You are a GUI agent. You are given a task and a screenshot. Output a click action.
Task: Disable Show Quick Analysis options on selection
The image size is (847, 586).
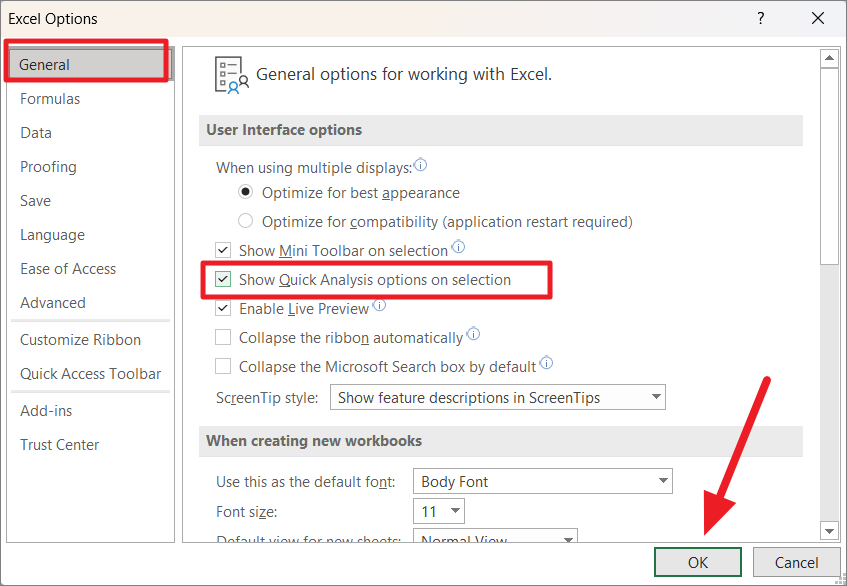click(222, 279)
